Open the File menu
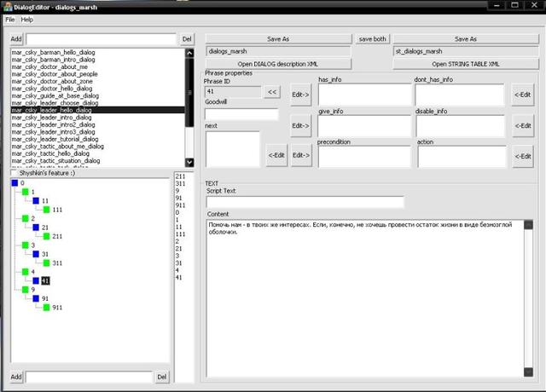 pos(10,19)
